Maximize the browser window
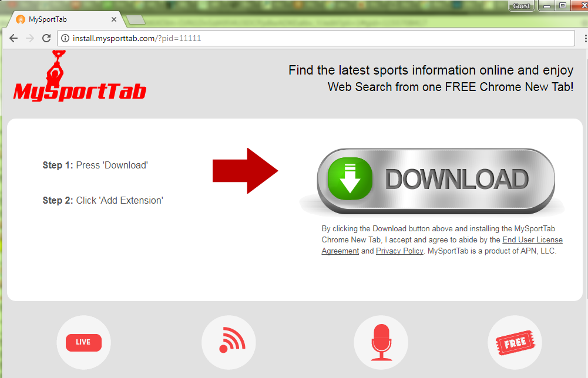Screen dimensions: 588x378 (563, 6)
